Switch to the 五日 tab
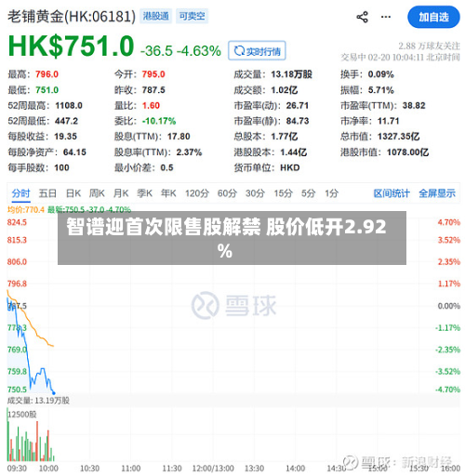Screen dimensions: 465x476 47,193
